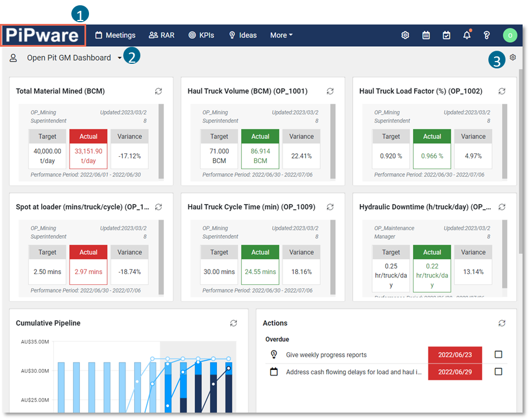Refresh Haul Truck Cycle Time widget
Viewport: 530px width, 420px height.
[x=330, y=207]
